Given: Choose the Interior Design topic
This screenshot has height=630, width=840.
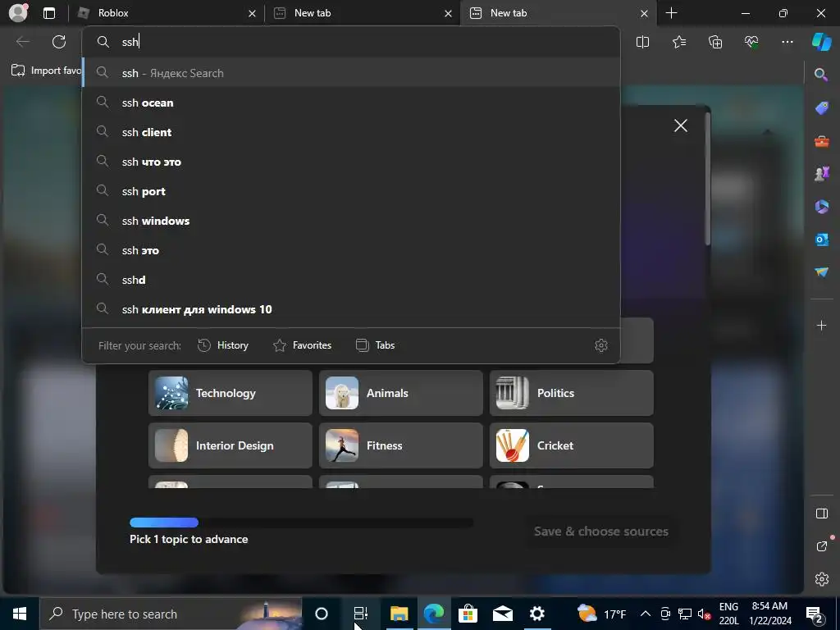Looking at the screenshot, I should (231, 445).
